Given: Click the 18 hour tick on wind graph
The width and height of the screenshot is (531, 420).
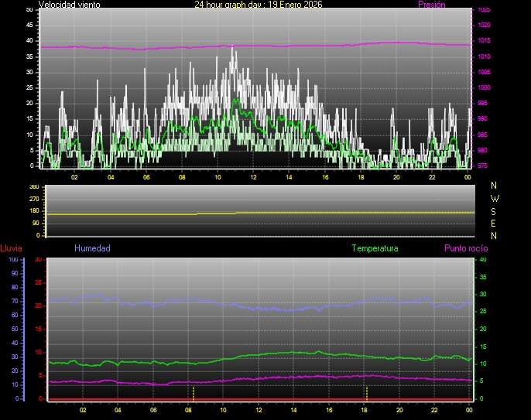Looking at the screenshot, I should pyautogui.click(x=361, y=177).
